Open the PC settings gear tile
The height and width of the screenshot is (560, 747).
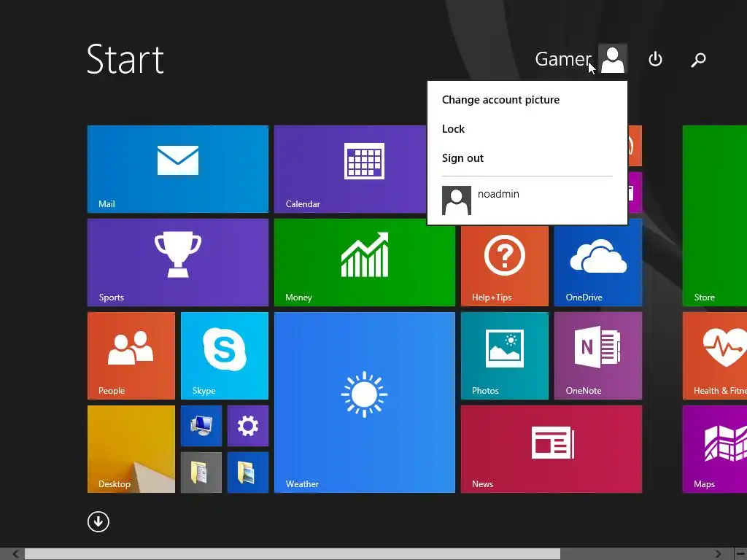click(248, 426)
